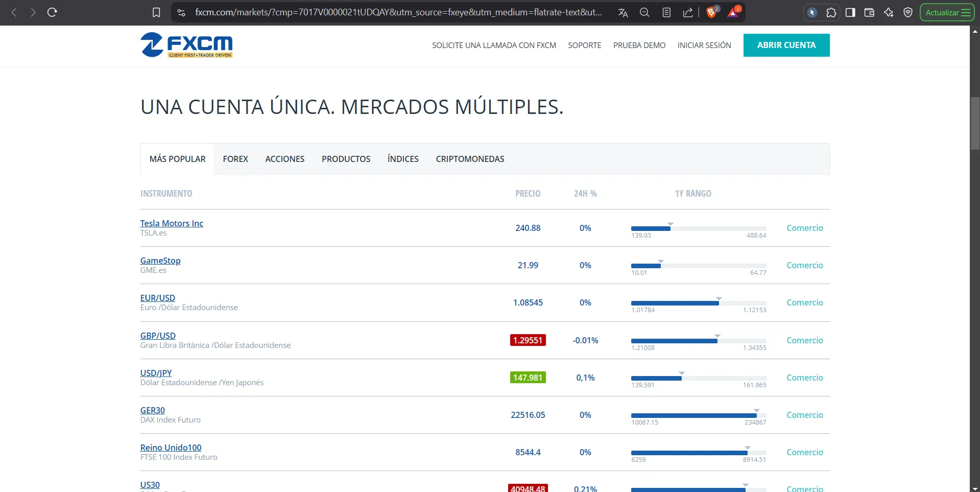Click Comercio for GBP/USD
980x492 pixels.
(x=805, y=340)
